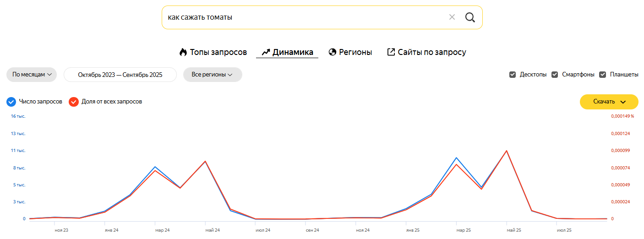Screen dimensions: 644x239
Task: Open the date range Октябрь 2023 — Сентябрь 2025
Action: tap(120, 75)
